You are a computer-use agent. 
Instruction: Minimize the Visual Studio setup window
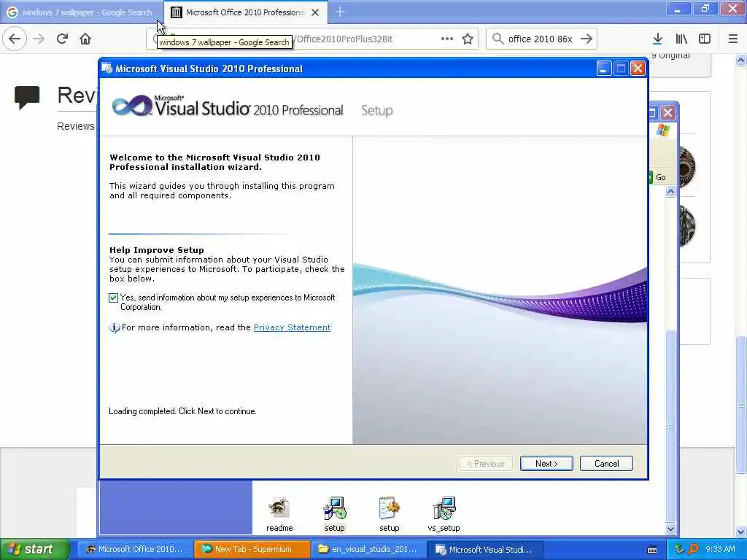coord(604,69)
